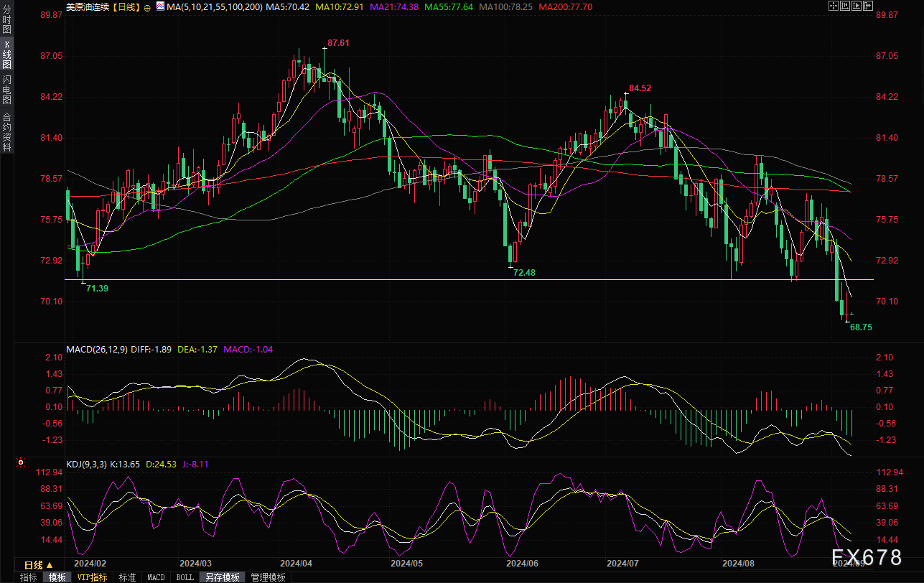Click the small gear icon beside KDJ panel

(x=21, y=463)
